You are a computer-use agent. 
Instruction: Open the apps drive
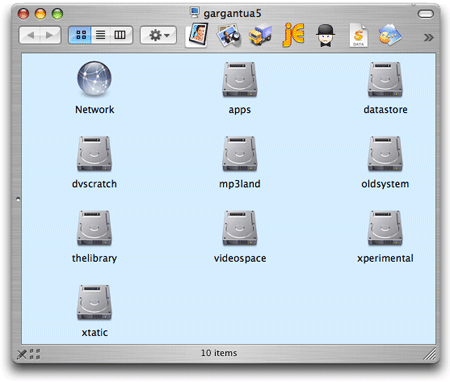[x=240, y=80]
